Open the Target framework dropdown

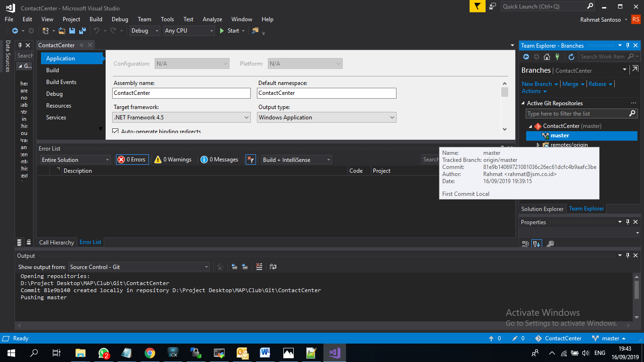(x=182, y=118)
